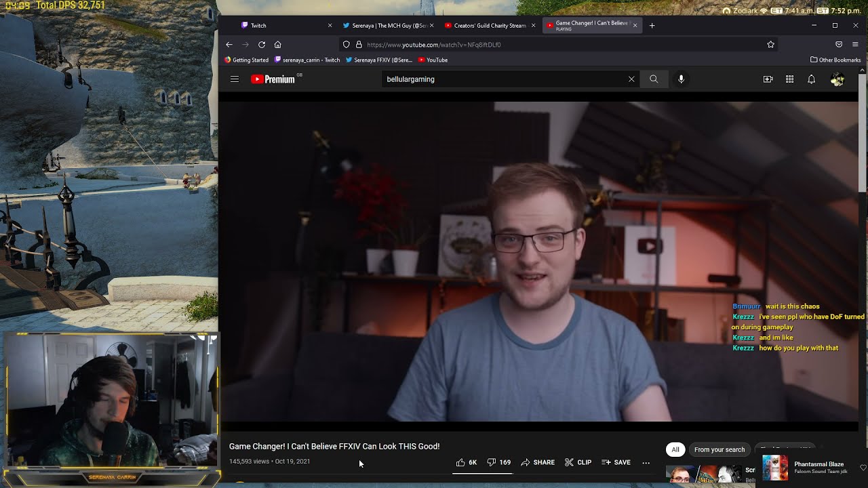868x488 pixels.
Task: Open the Pocket save icon in toolbar
Action: pos(839,45)
